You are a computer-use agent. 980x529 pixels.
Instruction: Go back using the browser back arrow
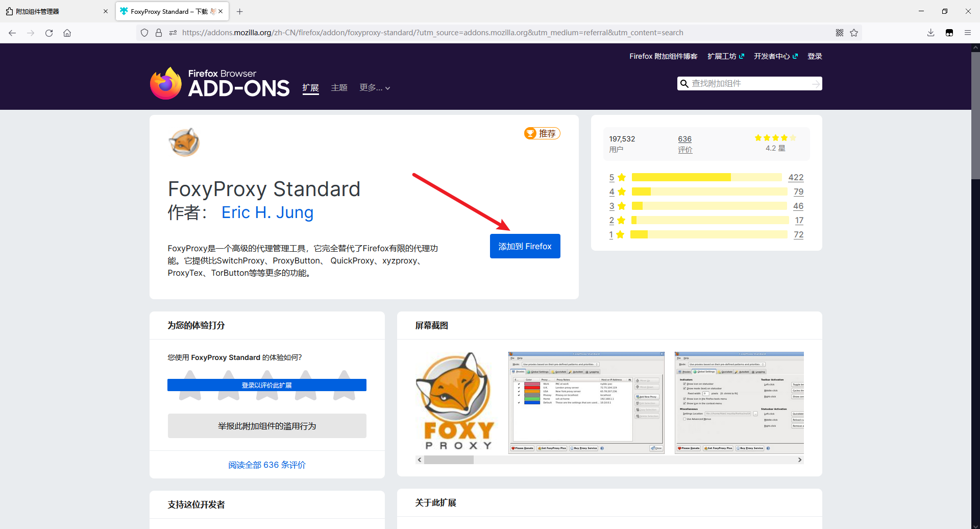12,33
